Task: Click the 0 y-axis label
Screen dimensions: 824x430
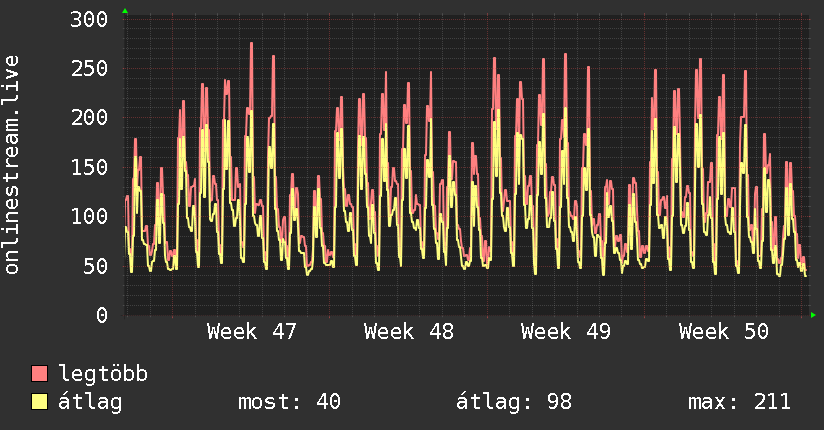Action: click(x=102, y=315)
